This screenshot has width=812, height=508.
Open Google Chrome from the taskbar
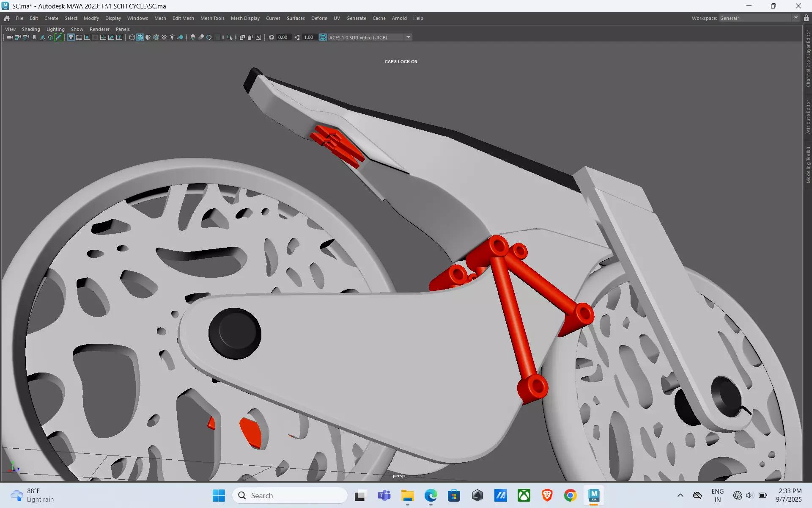[x=570, y=495]
